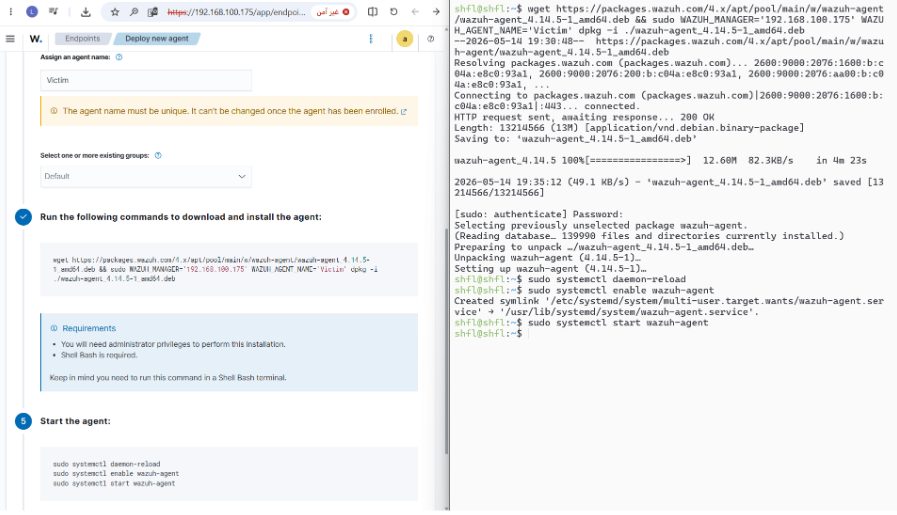Click terminal 'HTTP request sent' response line

tap(584, 117)
